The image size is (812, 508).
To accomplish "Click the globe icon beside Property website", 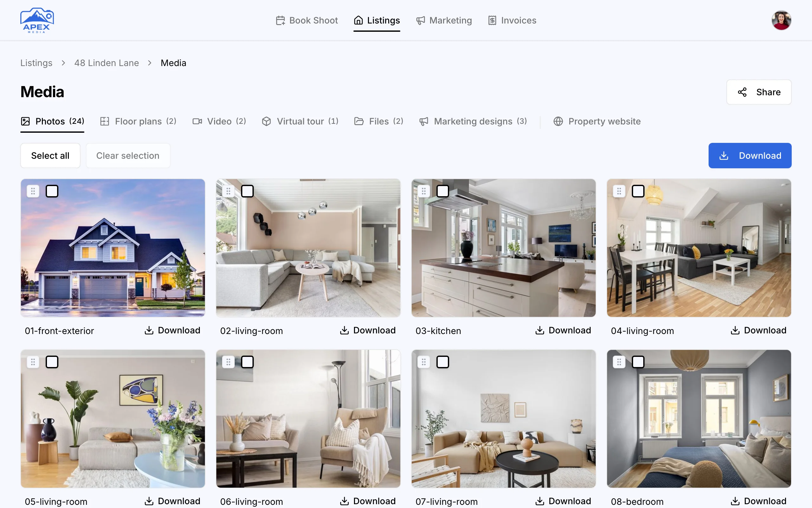I will pyautogui.click(x=558, y=121).
